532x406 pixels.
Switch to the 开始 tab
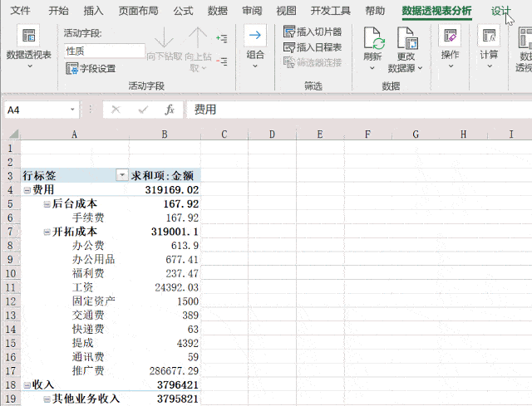pyautogui.click(x=58, y=11)
